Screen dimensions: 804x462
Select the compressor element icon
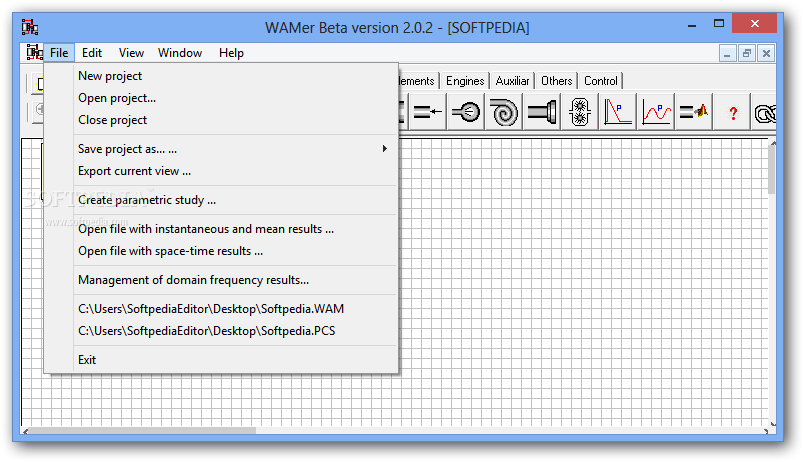click(466, 111)
